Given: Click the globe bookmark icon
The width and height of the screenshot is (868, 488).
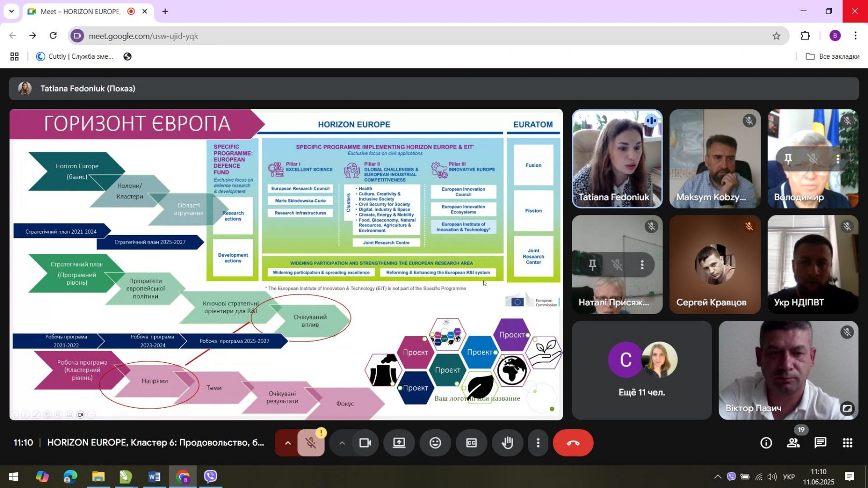Looking at the screenshot, I should click(x=127, y=56).
